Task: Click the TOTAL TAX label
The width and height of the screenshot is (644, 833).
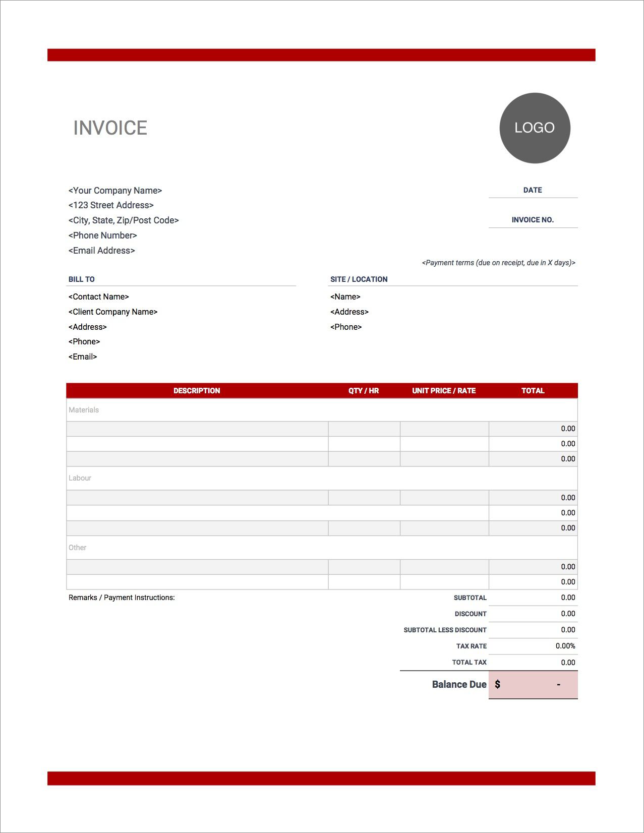Action: 469,663
